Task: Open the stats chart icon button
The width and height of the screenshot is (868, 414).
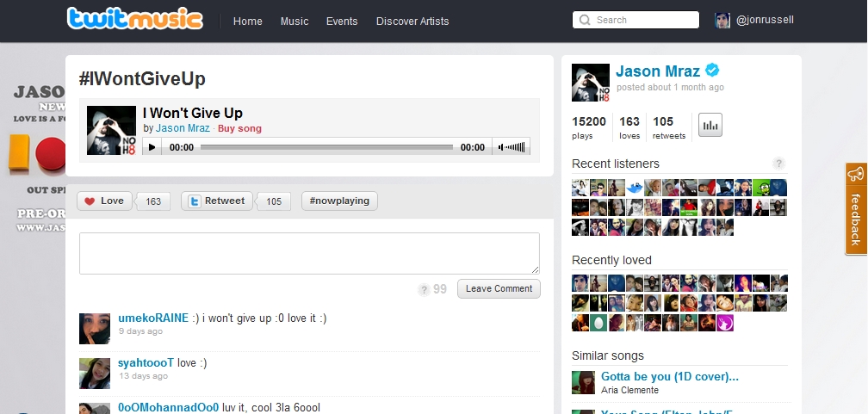Action: [710, 125]
